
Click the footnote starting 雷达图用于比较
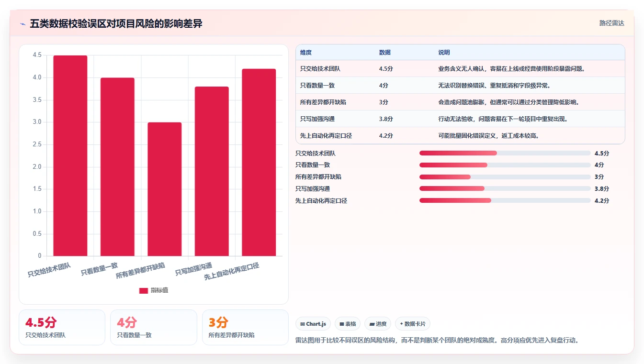(438, 341)
